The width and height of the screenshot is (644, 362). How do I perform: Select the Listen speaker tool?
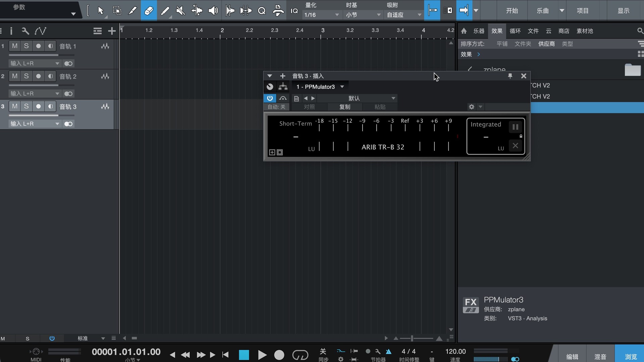213,11
